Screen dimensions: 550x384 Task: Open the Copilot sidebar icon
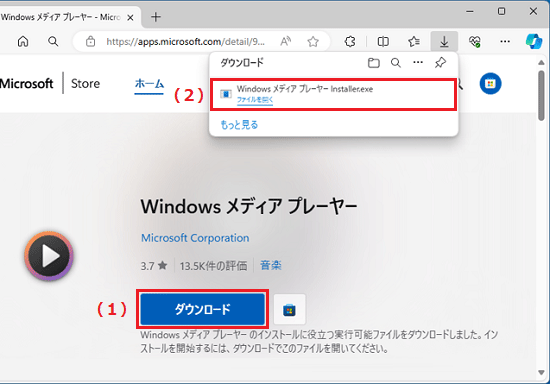pos(534,41)
